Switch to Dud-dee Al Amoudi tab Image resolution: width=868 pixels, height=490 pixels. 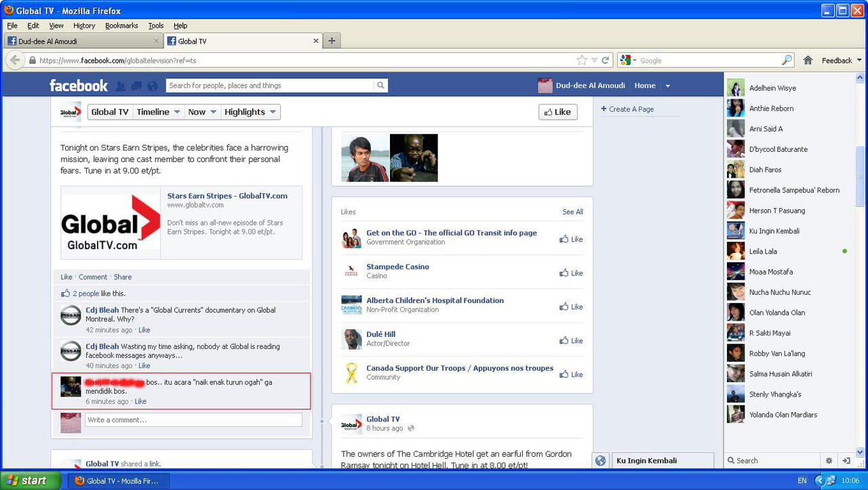[83, 41]
